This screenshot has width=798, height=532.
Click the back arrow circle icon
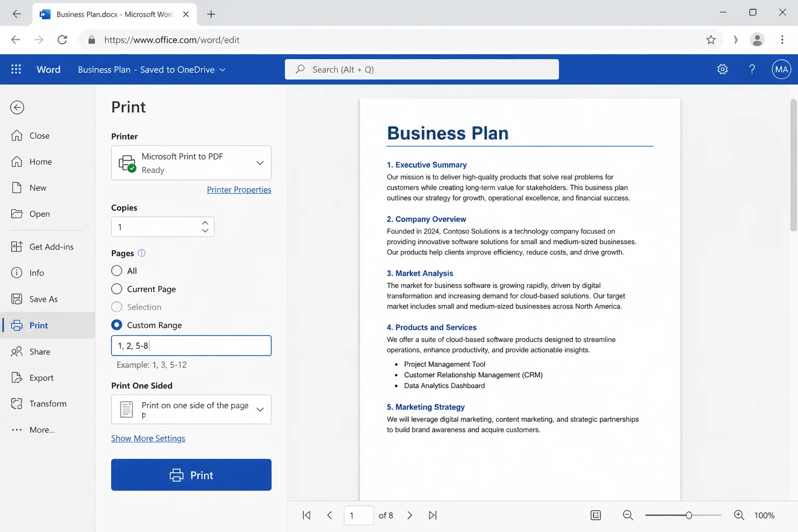(17, 108)
